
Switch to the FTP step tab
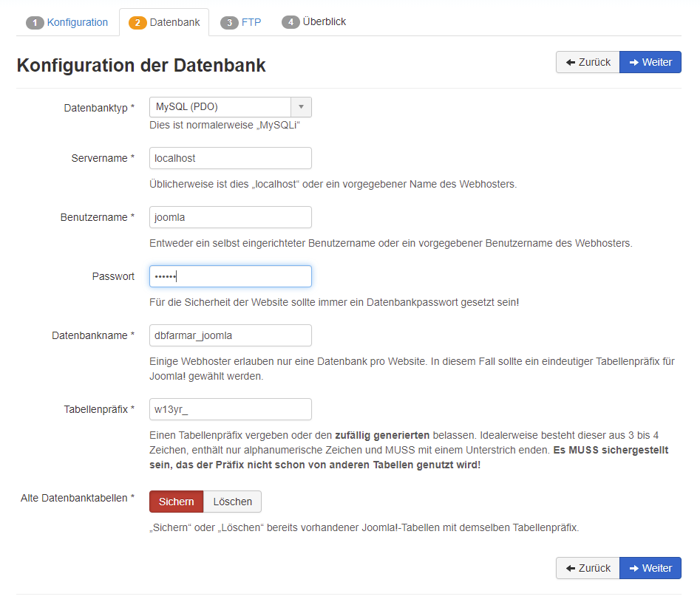coord(241,22)
